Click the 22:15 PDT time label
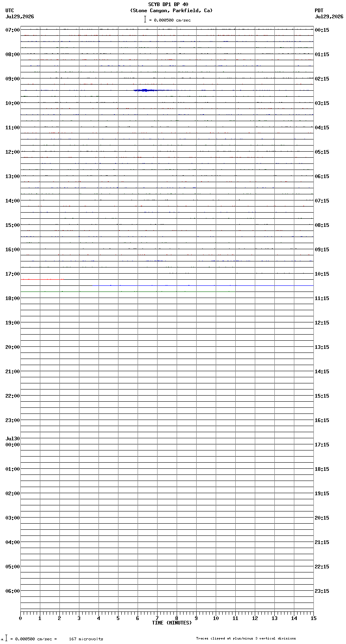This screenshot has width=346, height=644. pos(322,567)
